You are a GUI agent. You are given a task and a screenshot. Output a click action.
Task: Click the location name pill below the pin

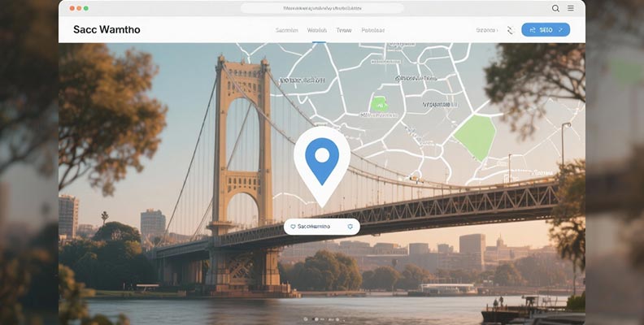(321, 227)
